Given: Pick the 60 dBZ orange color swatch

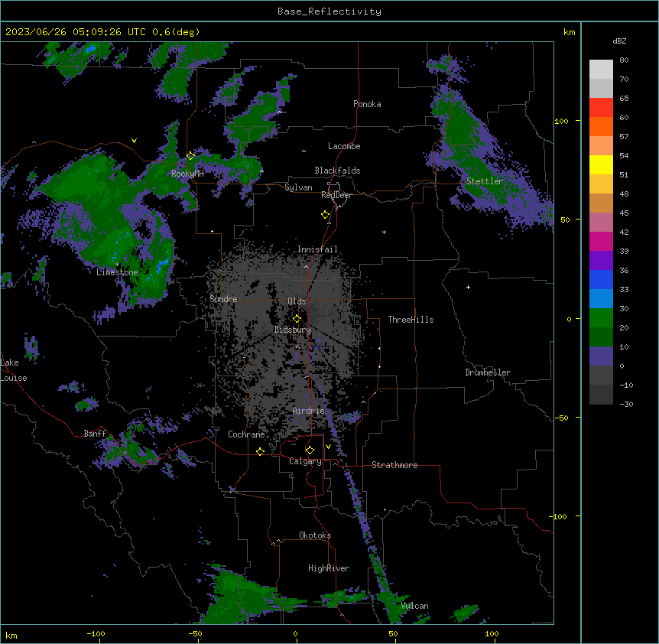Looking at the screenshot, I should (601, 126).
